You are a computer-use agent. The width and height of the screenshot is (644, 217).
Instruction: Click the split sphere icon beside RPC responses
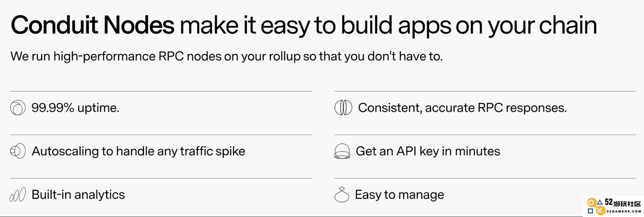click(x=343, y=108)
